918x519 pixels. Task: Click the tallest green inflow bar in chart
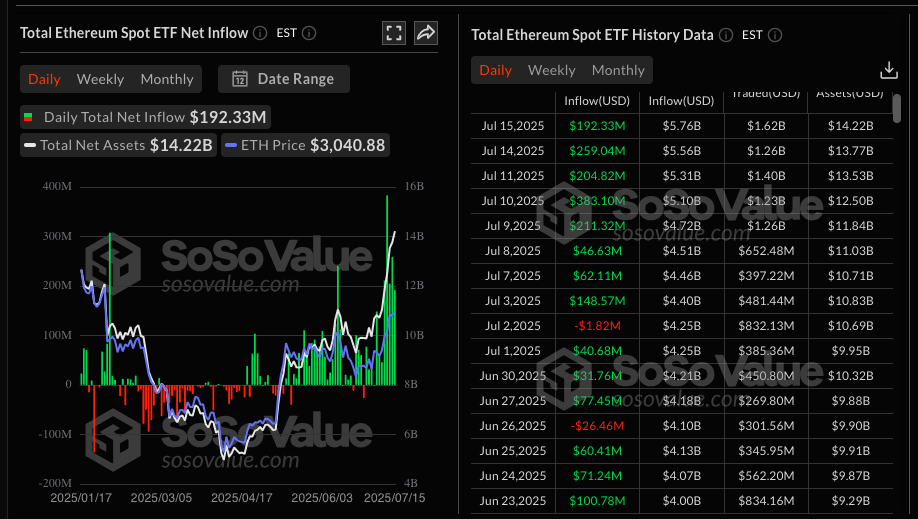387,290
